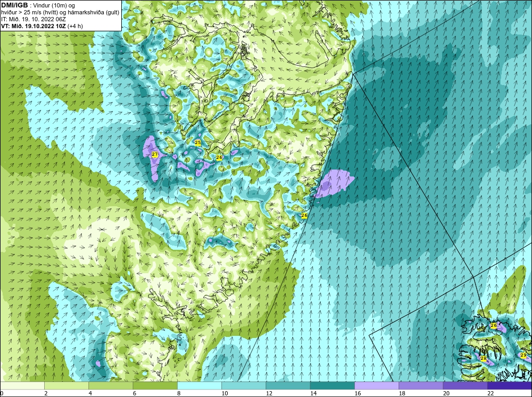This screenshot has width=532, height=397.
Task: Click the 26 marker on the coast below the purple offshore patch
Action: click(304, 215)
